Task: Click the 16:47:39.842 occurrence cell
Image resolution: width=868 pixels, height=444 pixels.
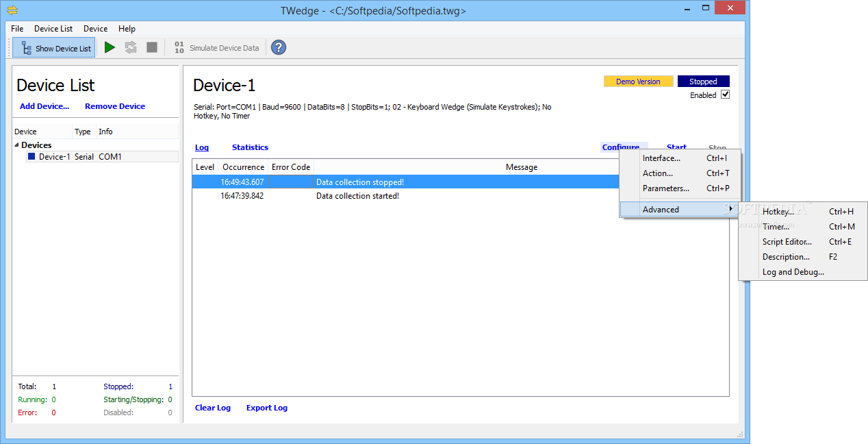Action: pos(242,196)
